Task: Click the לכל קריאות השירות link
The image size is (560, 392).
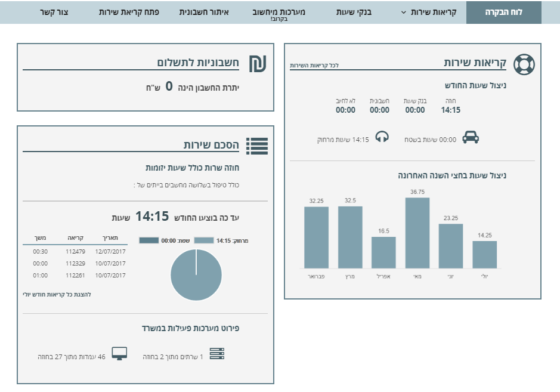Action: click(x=314, y=65)
